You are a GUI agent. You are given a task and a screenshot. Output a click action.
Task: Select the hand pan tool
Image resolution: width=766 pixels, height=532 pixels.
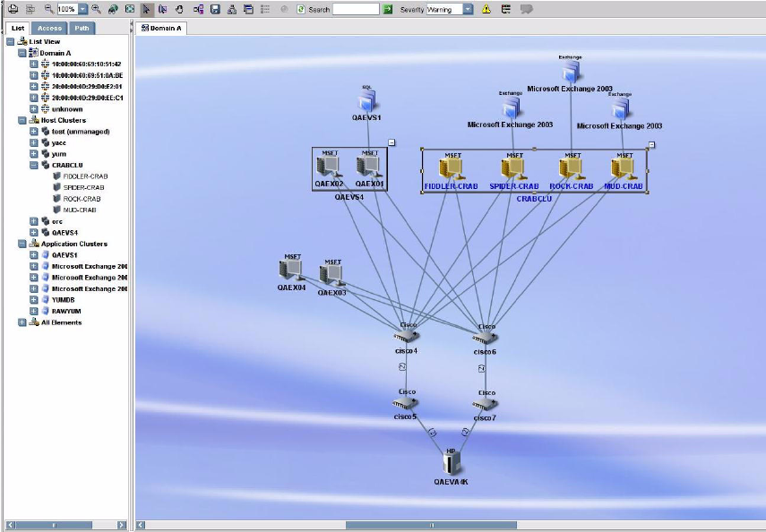click(x=180, y=9)
